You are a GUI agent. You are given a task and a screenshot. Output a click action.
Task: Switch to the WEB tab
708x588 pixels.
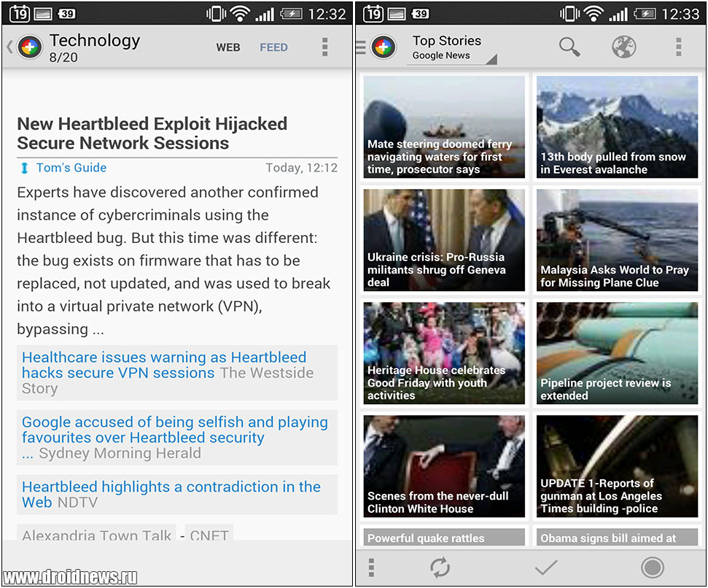click(x=228, y=47)
